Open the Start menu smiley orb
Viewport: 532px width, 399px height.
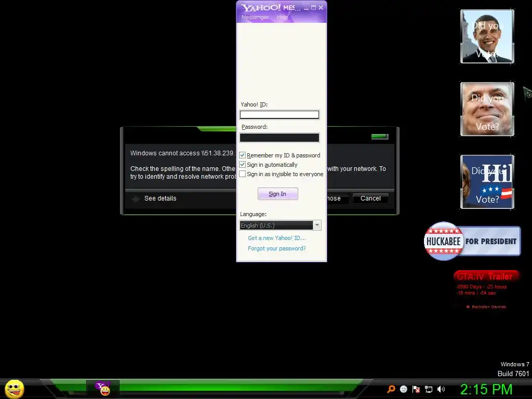click(14, 389)
